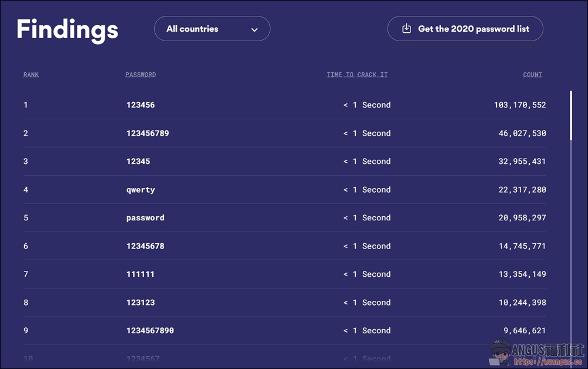Click the word password in rank 5
This screenshot has height=369, width=588.
(x=145, y=218)
